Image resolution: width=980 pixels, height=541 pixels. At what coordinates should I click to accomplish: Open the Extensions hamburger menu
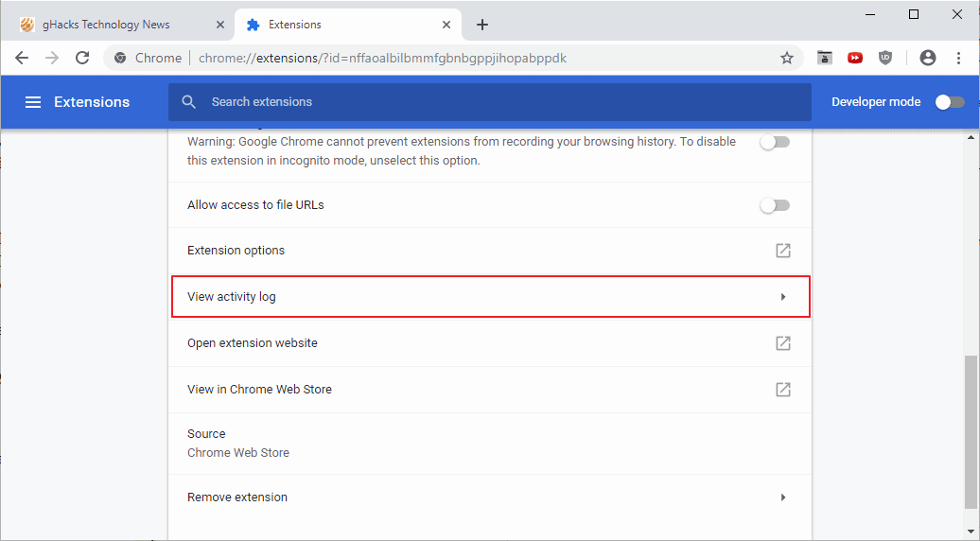[33, 102]
